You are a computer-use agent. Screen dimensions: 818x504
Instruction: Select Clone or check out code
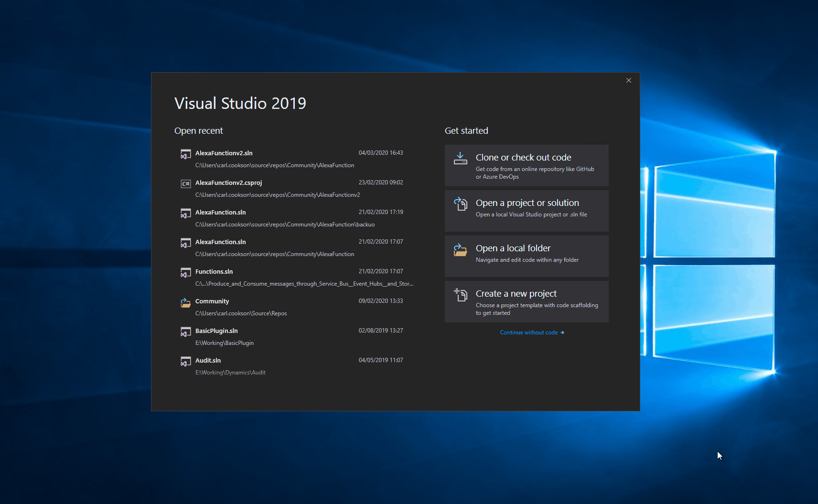pos(527,165)
